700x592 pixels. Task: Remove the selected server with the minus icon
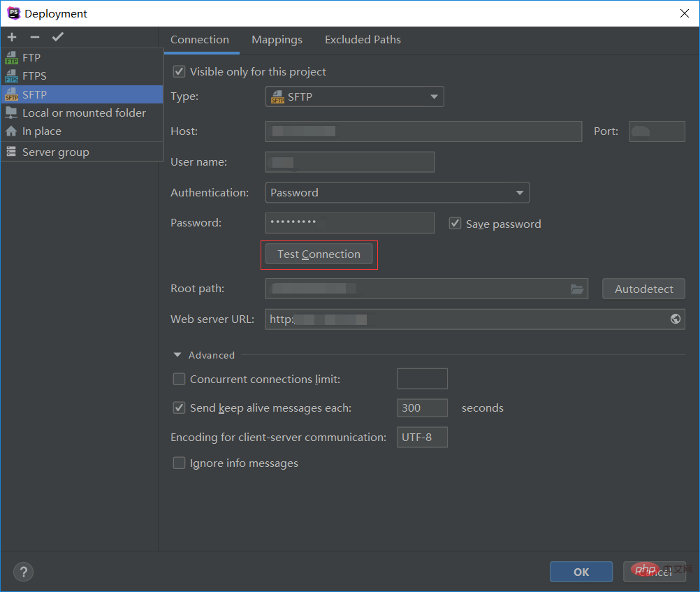[x=35, y=37]
